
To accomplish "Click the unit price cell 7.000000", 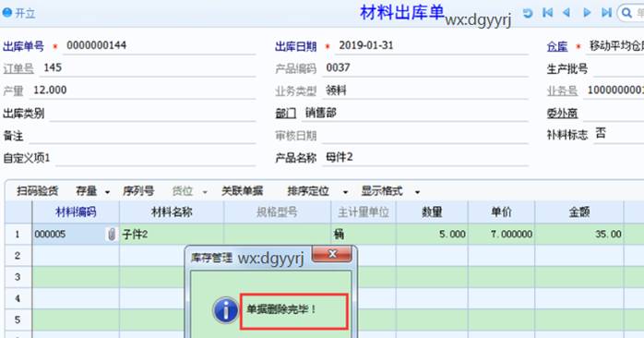I will tap(502, 235).
